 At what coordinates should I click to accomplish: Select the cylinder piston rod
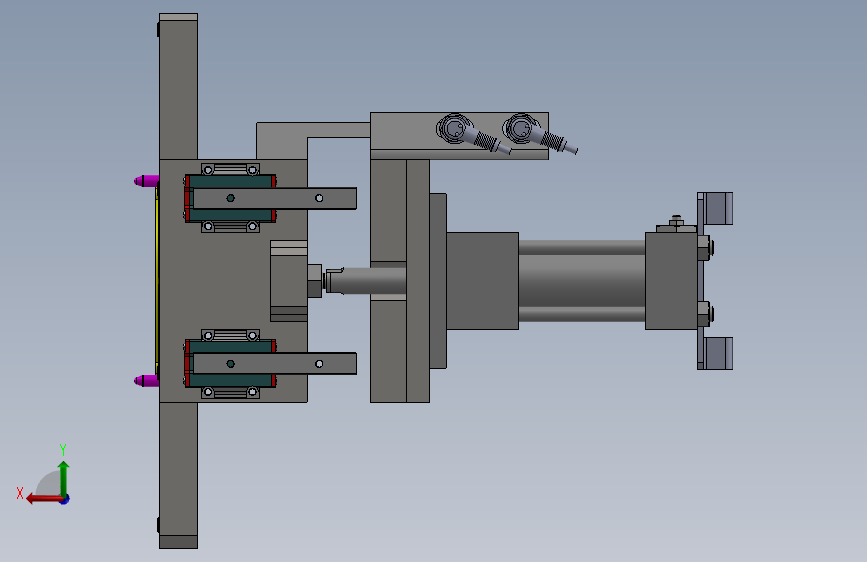click(366, 281)
